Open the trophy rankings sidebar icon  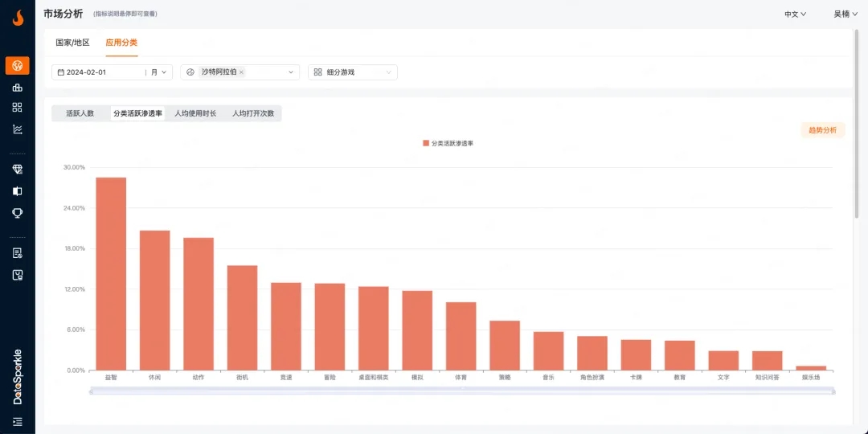17,213
